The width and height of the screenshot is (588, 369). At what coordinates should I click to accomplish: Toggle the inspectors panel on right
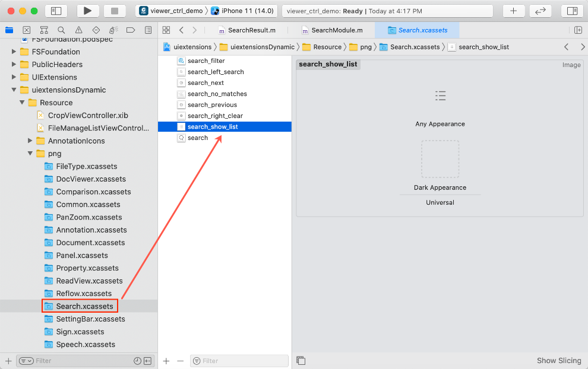tap(572, 11)
